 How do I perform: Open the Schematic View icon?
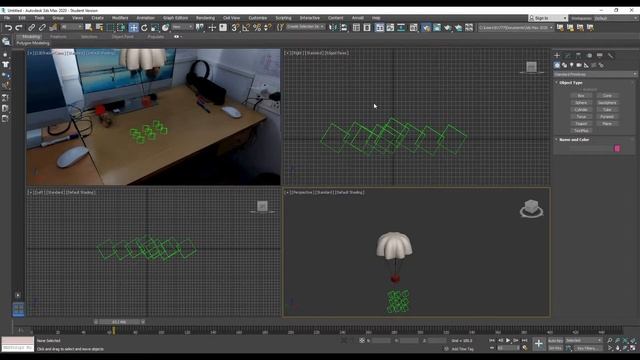pos(401,28)
